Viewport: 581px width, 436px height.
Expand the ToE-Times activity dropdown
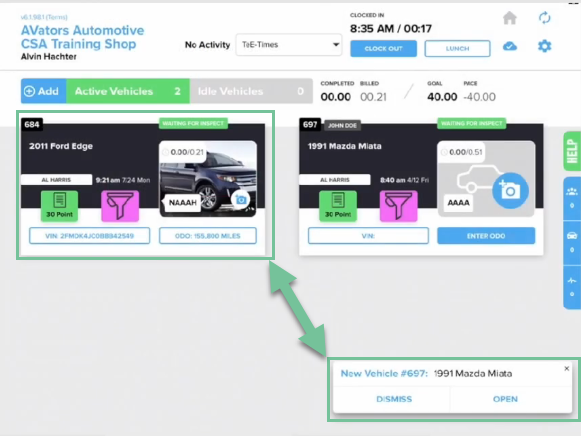[289, 45]
